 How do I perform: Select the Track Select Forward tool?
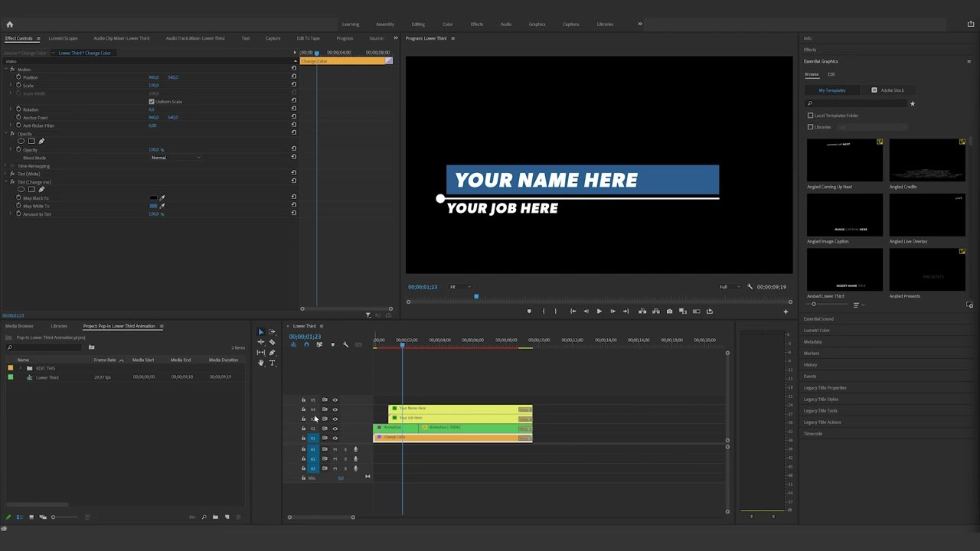[272, 332]
